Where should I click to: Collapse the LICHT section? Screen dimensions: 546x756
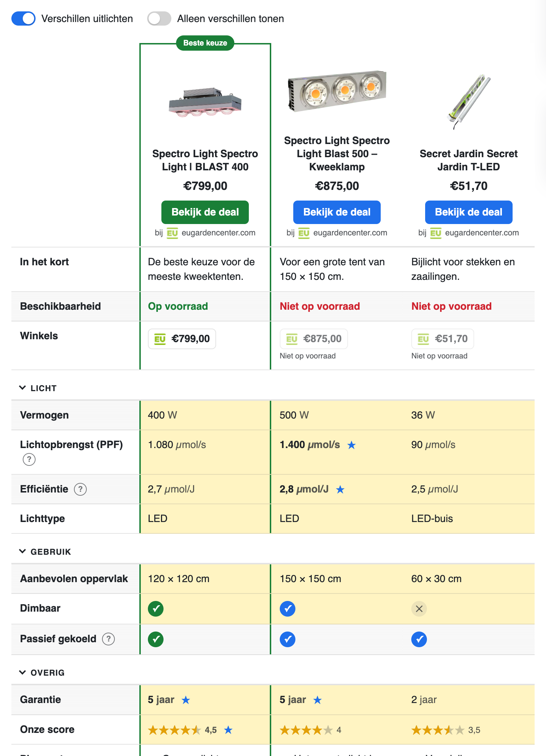click(38, 388)
